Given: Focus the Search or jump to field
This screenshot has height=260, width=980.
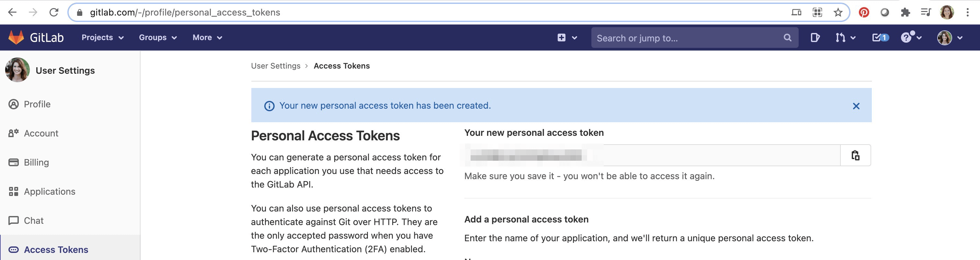Looking at the screenshot, I should (x=694, y=38).
